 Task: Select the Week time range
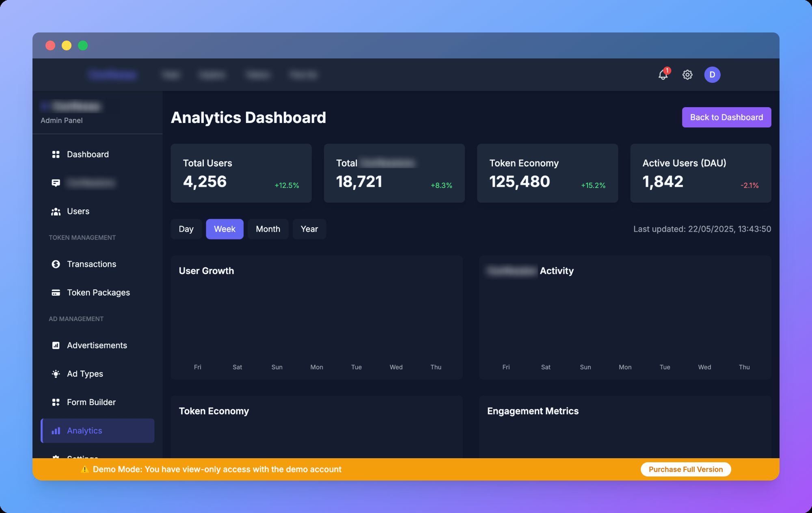pyautogui.click(x=225, y=229)
